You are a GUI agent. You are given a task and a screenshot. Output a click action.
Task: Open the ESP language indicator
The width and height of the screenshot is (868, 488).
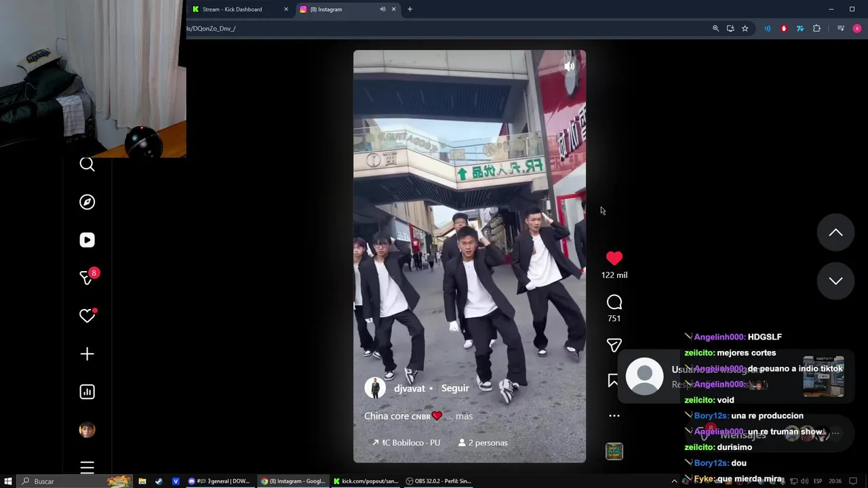click(x=819, y=481)
